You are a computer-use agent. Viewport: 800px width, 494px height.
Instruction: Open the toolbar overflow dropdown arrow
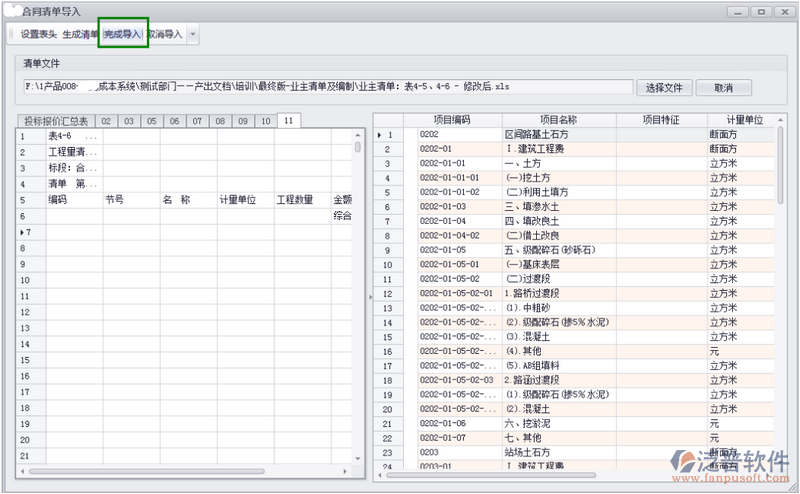coord(193,34)
